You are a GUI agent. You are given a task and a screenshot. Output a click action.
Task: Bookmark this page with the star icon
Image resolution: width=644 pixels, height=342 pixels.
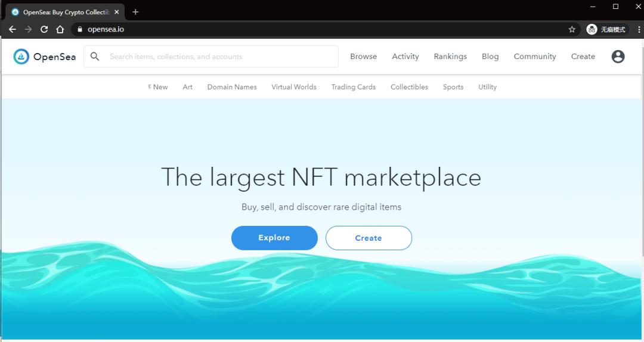point(572,29)
